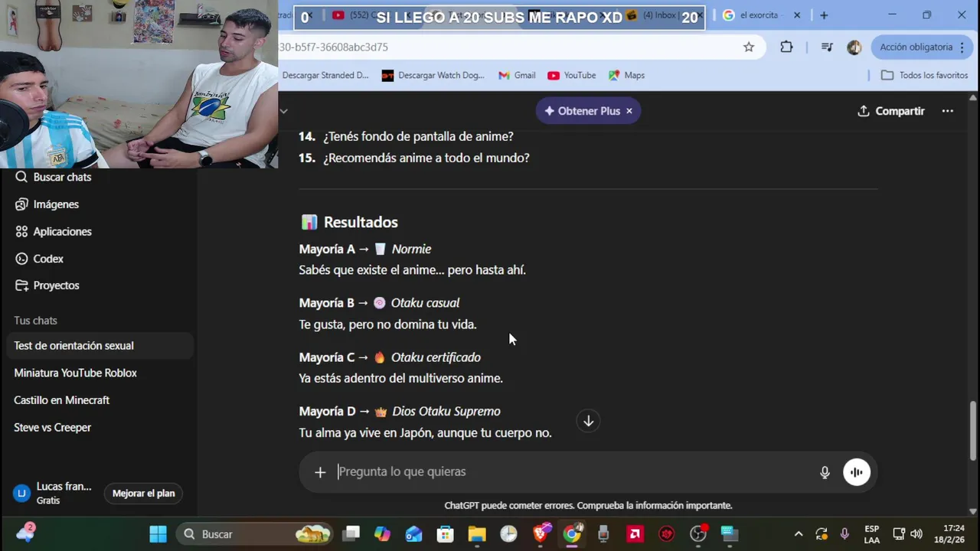Open the Chrome extensions puzzle icon
The width and height of the screenshot is (980, 551).
click(786, 47)
